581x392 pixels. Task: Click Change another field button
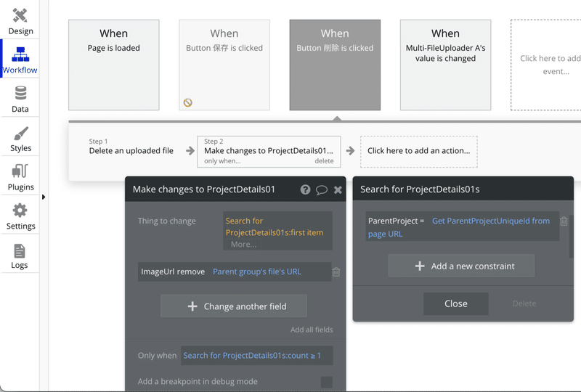[234, 306]
